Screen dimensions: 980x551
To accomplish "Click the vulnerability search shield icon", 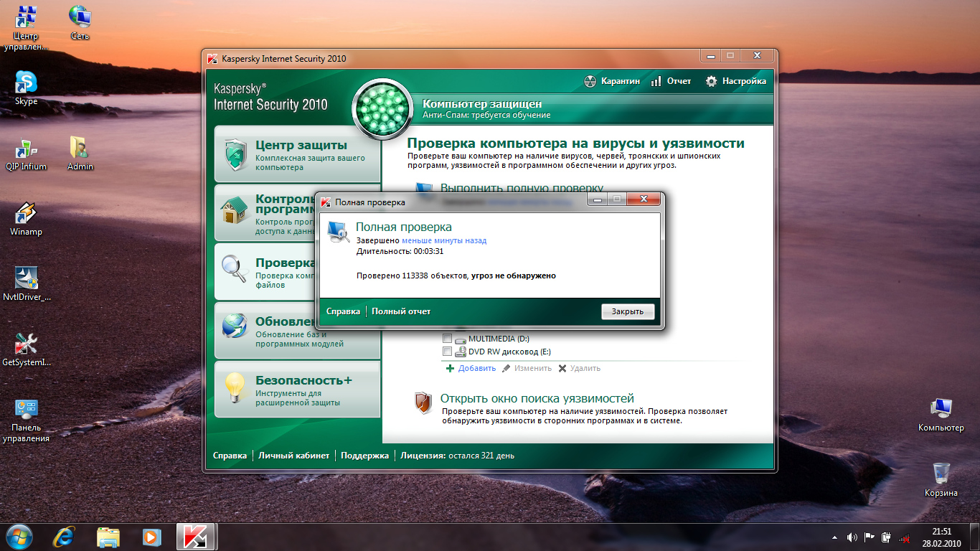I will [x=423, y=402].
